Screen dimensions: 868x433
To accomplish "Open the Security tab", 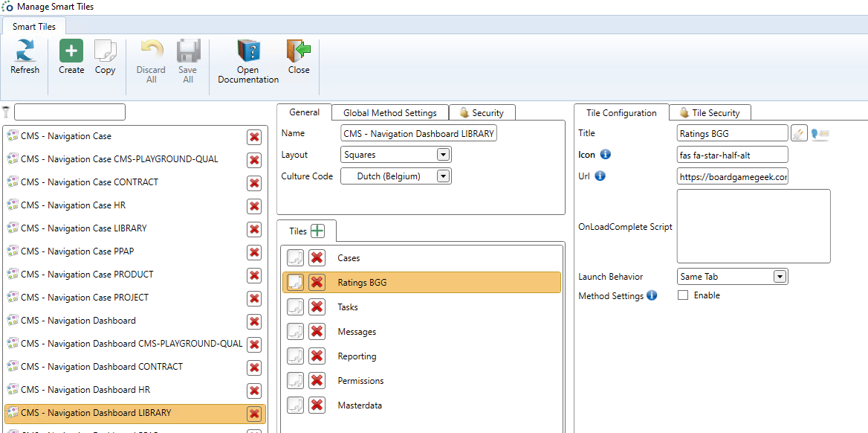I will pos(482,112).
